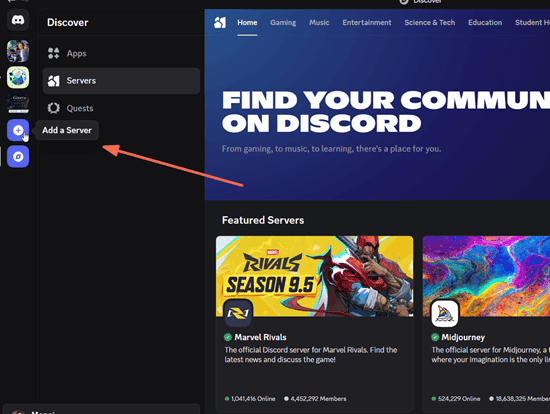Click the Servers icon in Discover sidebar
Image resolution: width=550 pixels, height=414 pixels.
coord(53,81)
